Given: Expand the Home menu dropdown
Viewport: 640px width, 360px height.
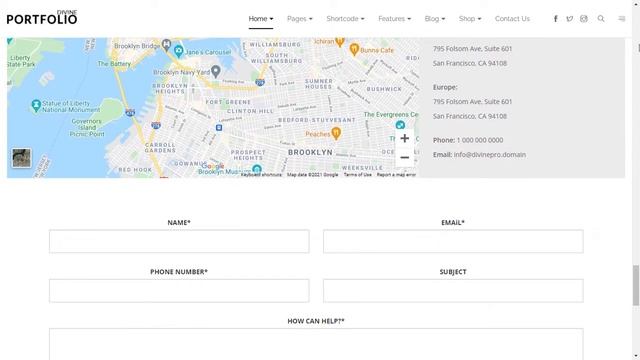Looking at the screenshot, I should [x=261, y=19].
